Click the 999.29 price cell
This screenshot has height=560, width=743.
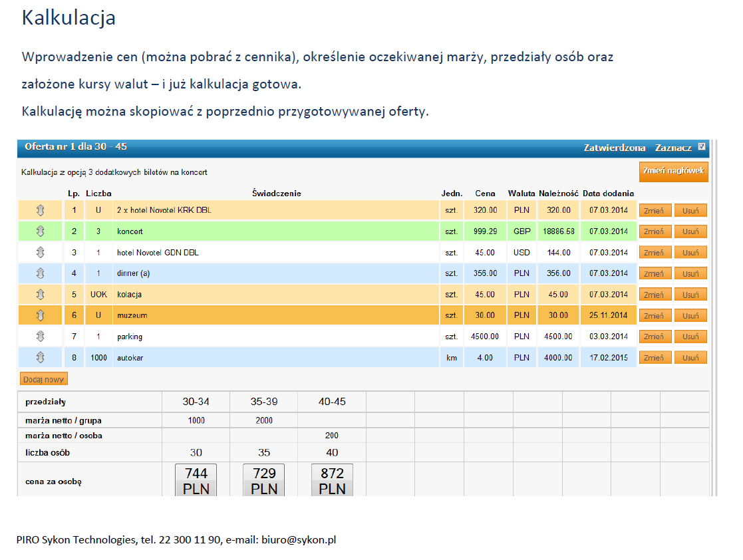coord(485,231)
